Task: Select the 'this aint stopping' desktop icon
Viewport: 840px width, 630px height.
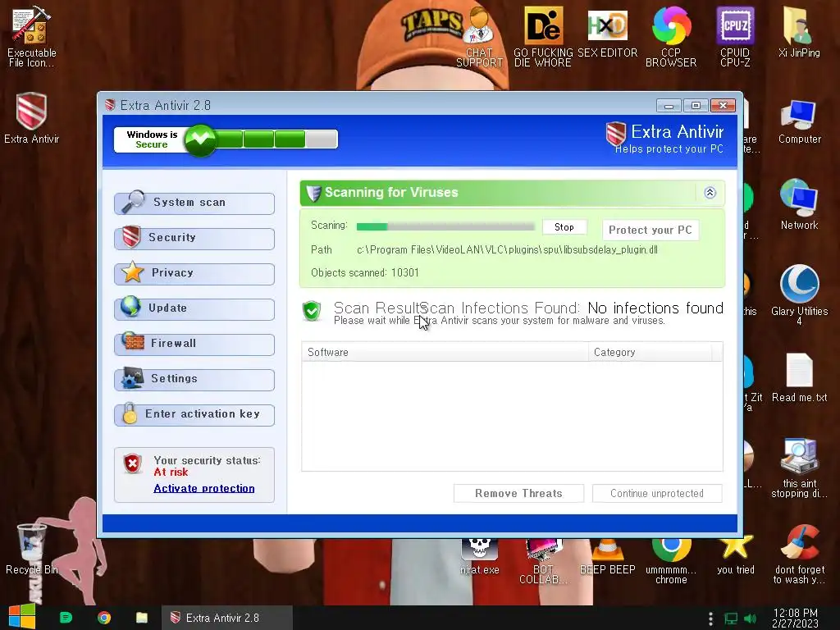Action: point(799,468)
